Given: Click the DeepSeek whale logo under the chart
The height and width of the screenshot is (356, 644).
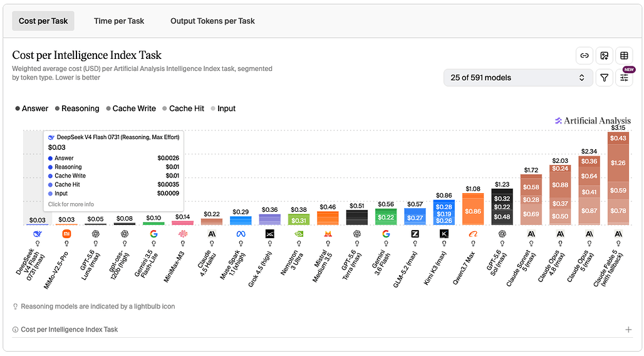Looking at the screenshot, I should coord(38,234).
